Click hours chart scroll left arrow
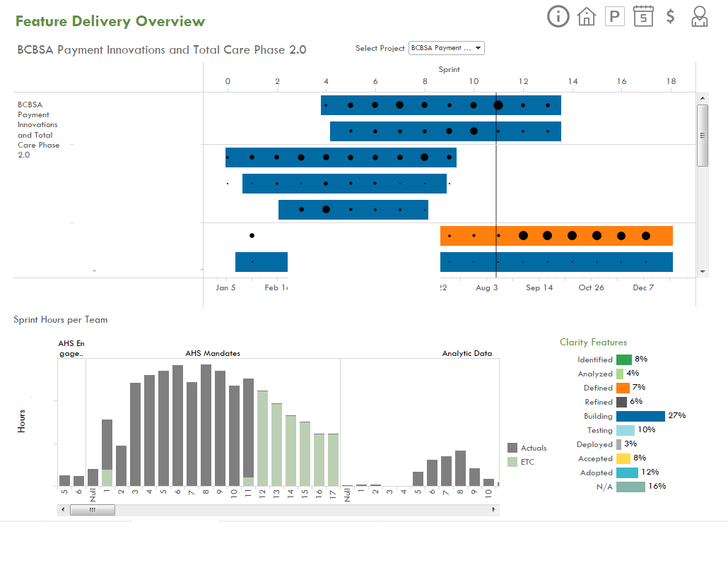Viewport: 728px width, 565px height. (63, 510)
